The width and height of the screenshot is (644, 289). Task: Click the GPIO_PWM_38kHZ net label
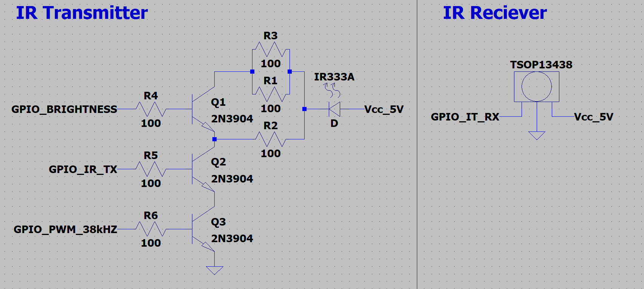coord(65,229)
